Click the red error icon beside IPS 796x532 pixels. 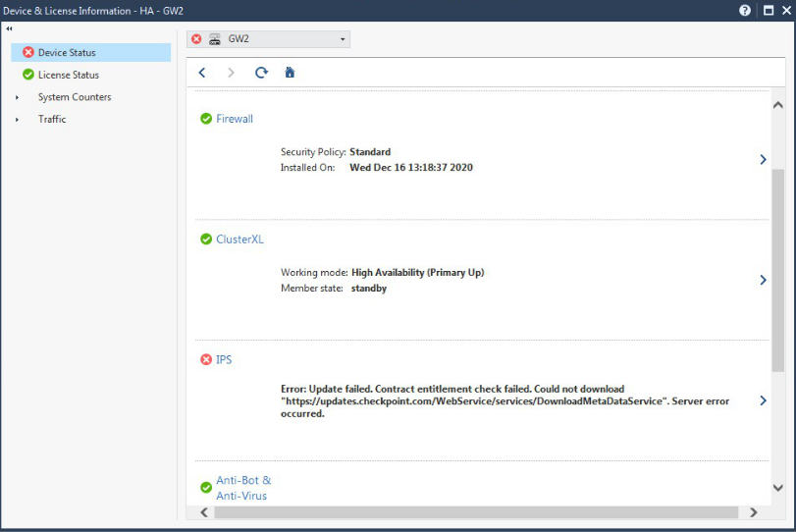206,359
